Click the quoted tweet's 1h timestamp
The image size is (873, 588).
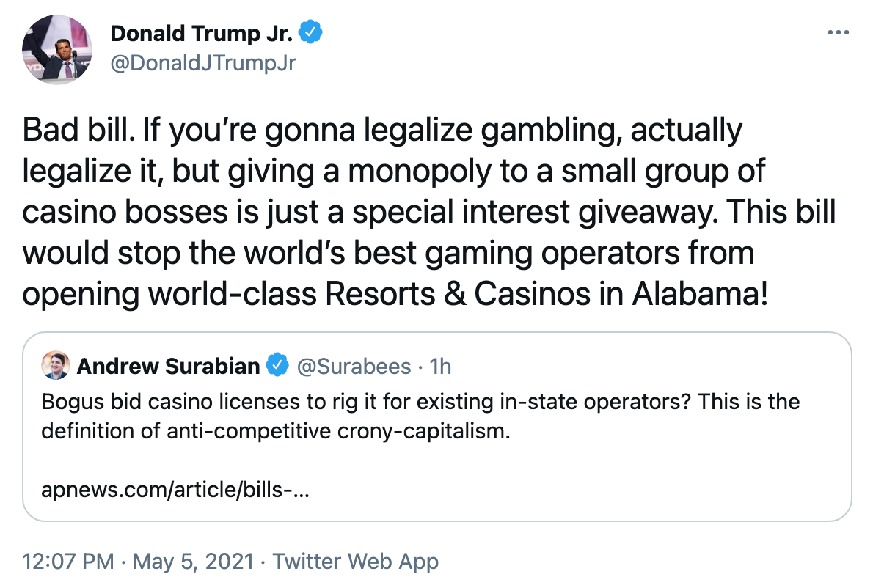[440, 366]
